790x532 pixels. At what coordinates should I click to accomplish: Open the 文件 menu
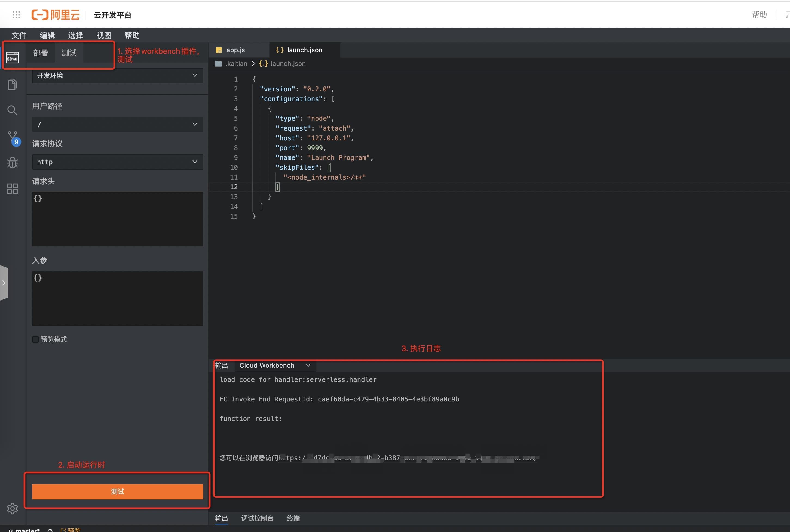pos(19,35)
